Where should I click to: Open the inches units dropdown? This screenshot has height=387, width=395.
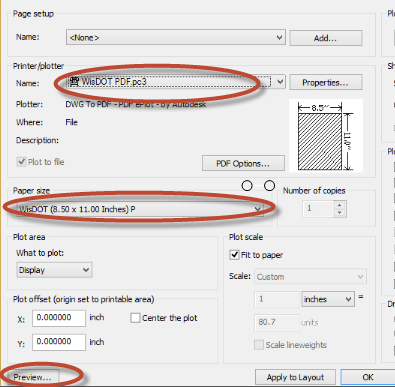328,299
